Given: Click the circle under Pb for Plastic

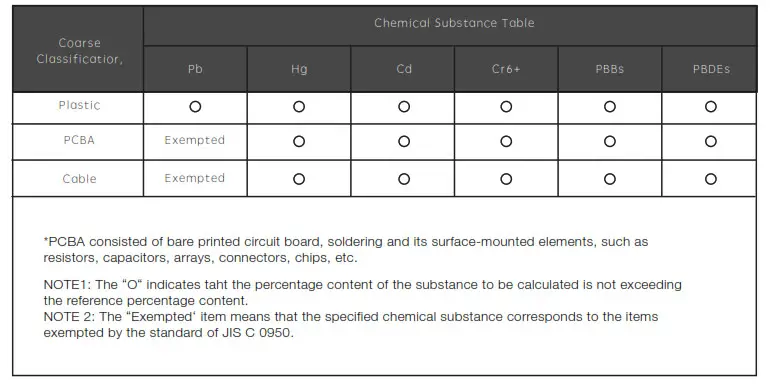Looking at the screenshot, I should pos(195,106).
